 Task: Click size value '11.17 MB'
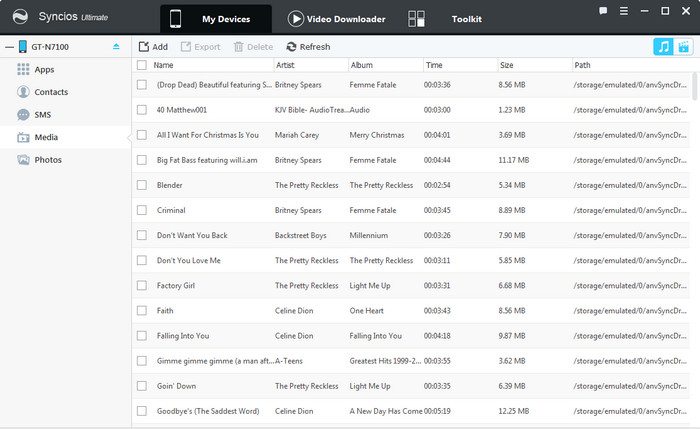point(514,160)
